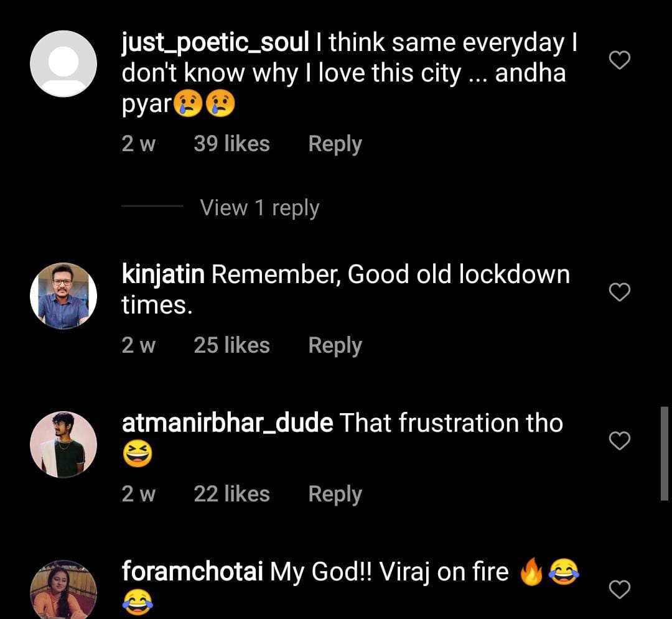Visit kinjatin's profile via username
Screen dimensions: 672x619
click(x=163, y=274)
